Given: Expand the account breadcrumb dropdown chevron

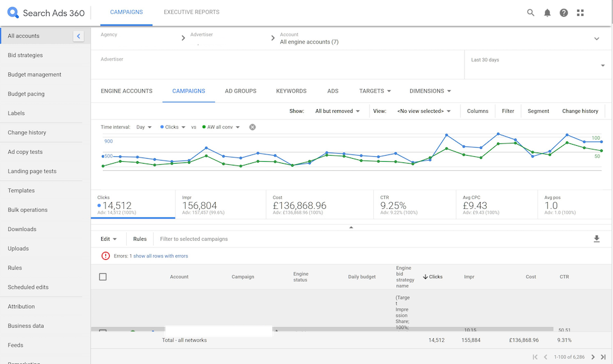Looking at the screenshot, I should [596, 39].
